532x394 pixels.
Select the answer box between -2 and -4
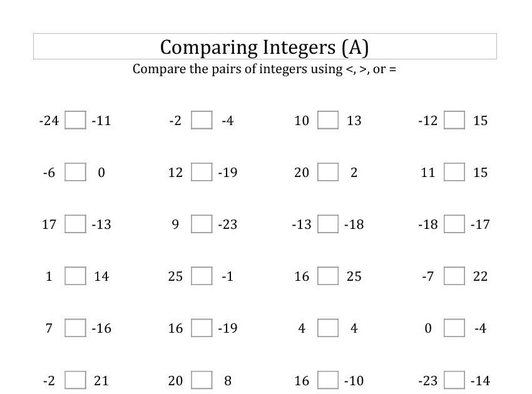click(x=202, y=120)
